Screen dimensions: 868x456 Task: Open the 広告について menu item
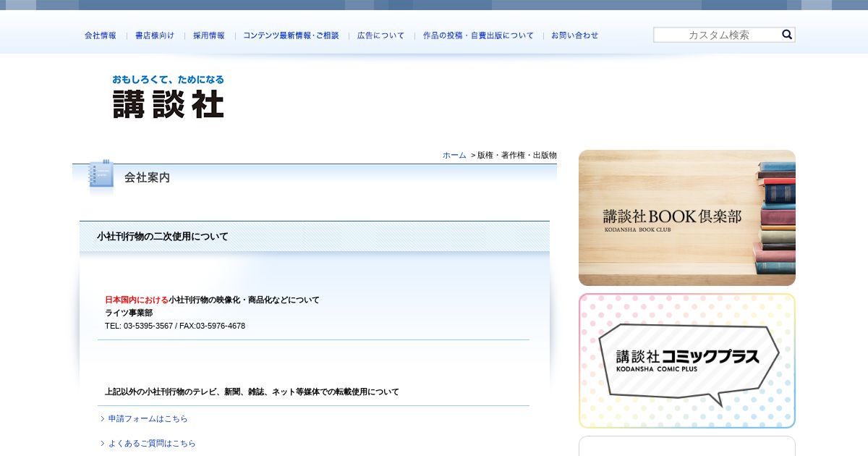[381, 35]
